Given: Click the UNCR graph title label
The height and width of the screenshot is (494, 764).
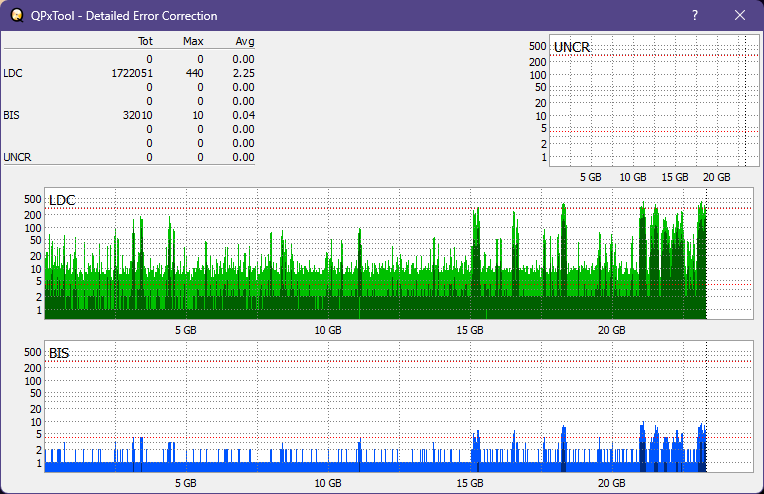Looking at the screenshot, I should coord(572,47).
